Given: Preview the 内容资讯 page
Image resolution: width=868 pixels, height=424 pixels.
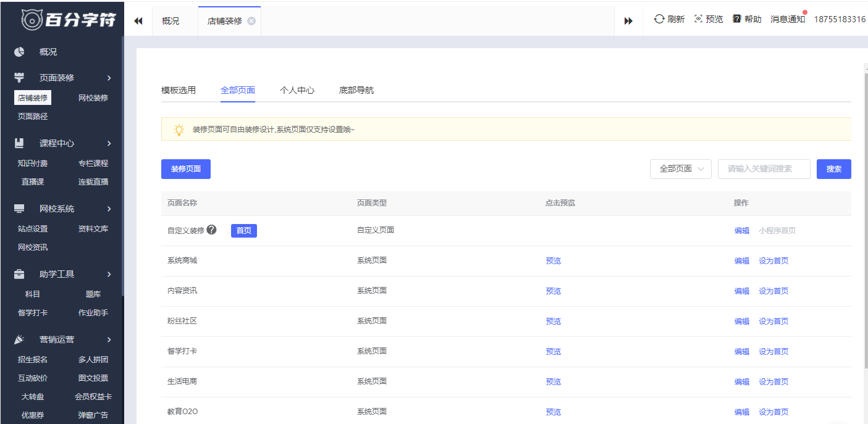Looking at the screenshot, I should coord(554,291).
